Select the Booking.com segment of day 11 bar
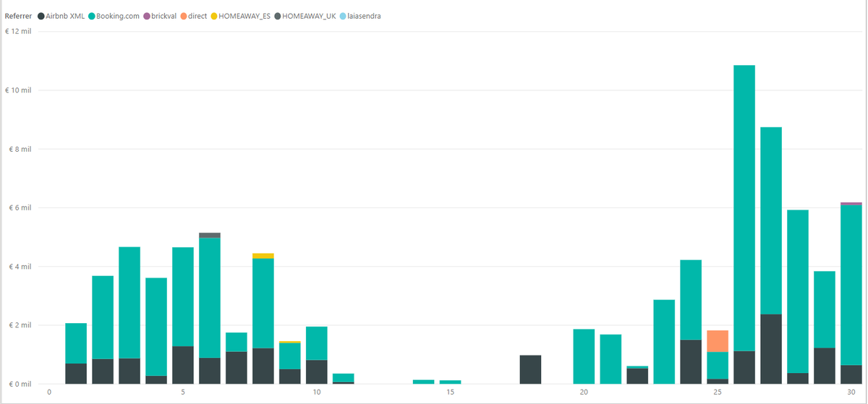Screen dimensions: 868x404 coord(343,378)
